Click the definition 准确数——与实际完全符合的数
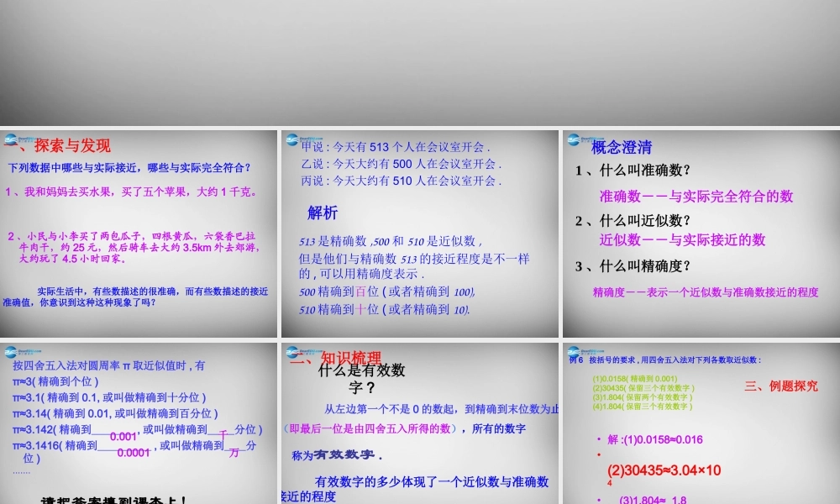 click(696, 197)
